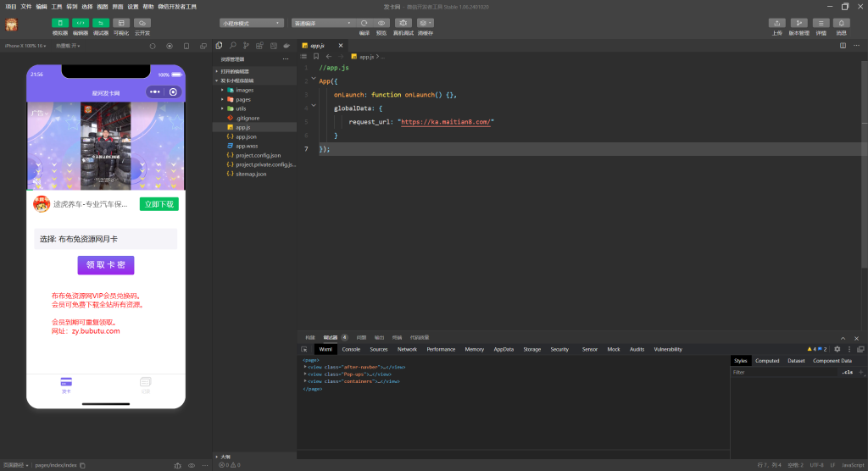Image resolution: width=868 pixels, height=471 pixels.
Task: Open the 工具 menu in menu bar
Action: point(57,6)
